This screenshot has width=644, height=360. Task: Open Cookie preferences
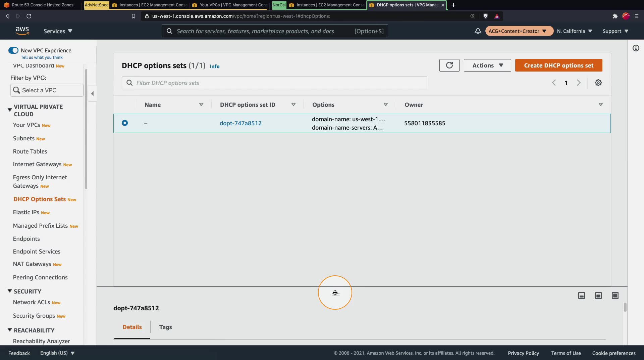(x=614, y=353)
